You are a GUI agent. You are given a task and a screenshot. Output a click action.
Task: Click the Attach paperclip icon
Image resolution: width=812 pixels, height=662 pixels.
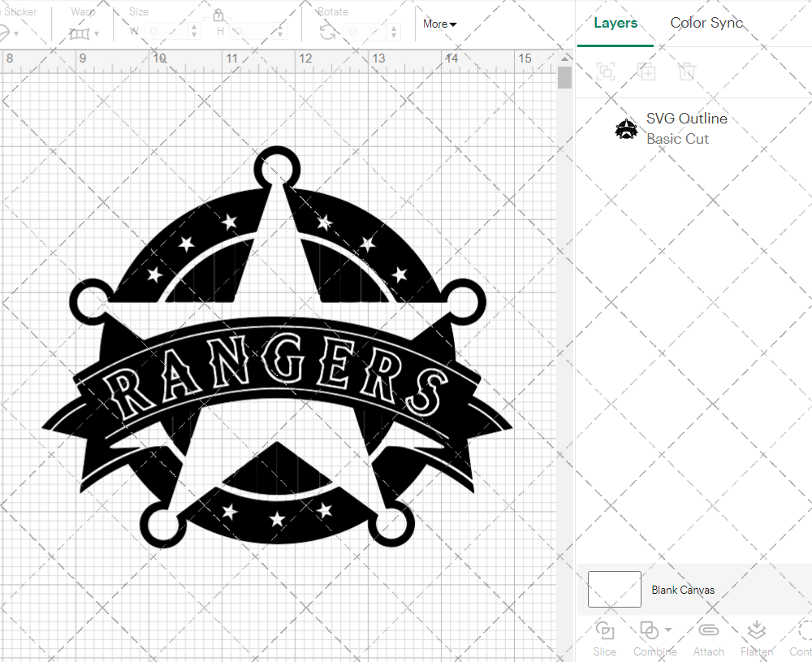[708, 631]
